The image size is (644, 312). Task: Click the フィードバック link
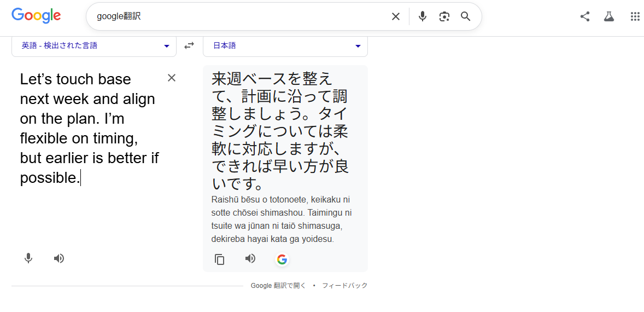(x=344, y=286)
